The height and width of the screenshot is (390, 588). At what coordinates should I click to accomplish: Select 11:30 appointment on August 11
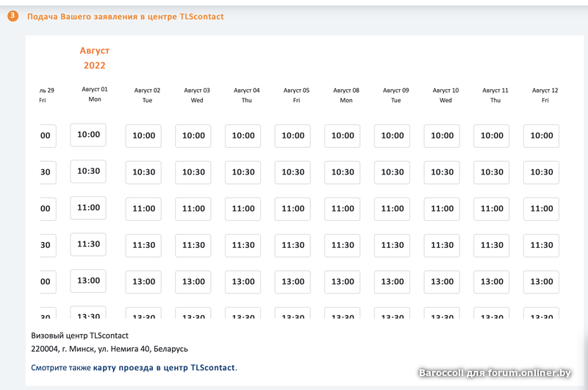[x=492, y=245]
